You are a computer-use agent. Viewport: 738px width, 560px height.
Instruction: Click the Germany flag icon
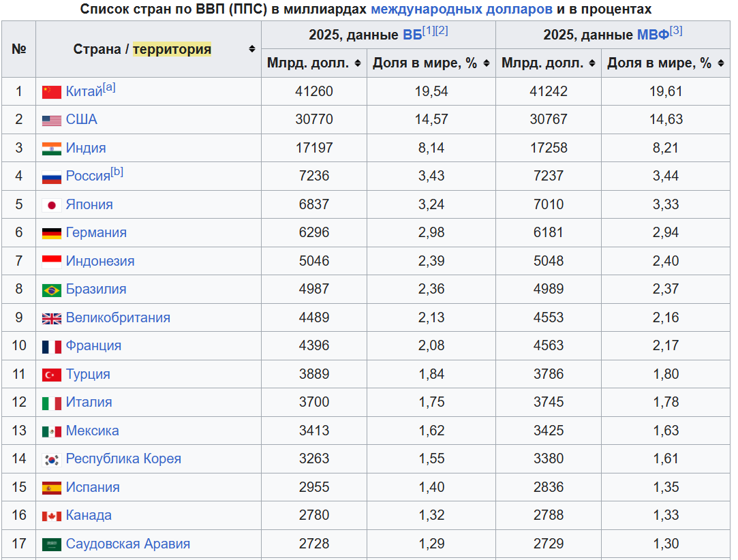52,234
